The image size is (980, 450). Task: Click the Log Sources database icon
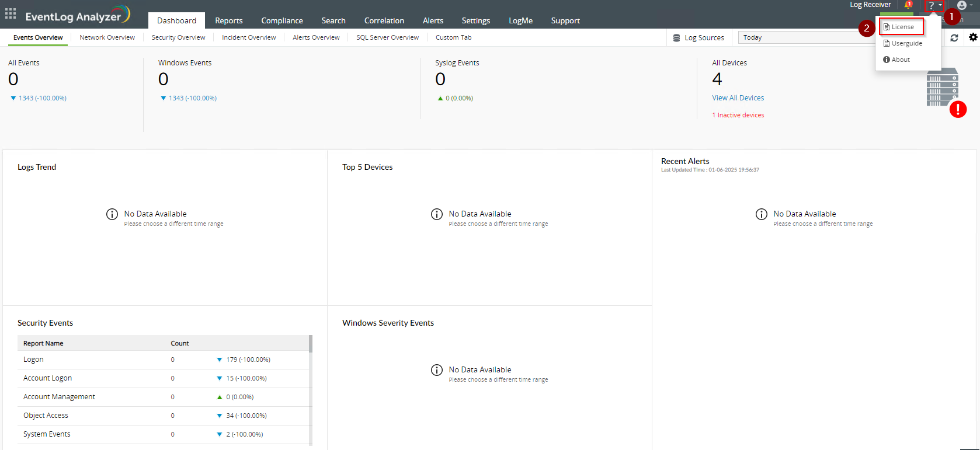click(x=676, y=38)
